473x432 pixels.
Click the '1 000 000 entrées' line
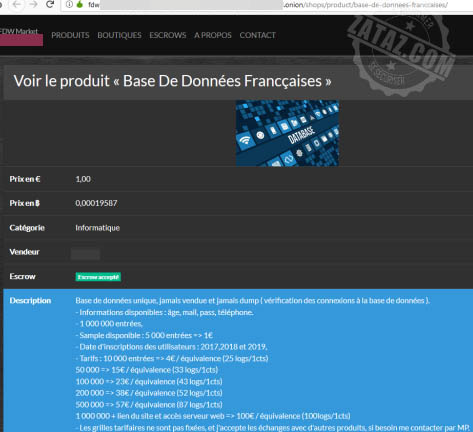point(109,324)
